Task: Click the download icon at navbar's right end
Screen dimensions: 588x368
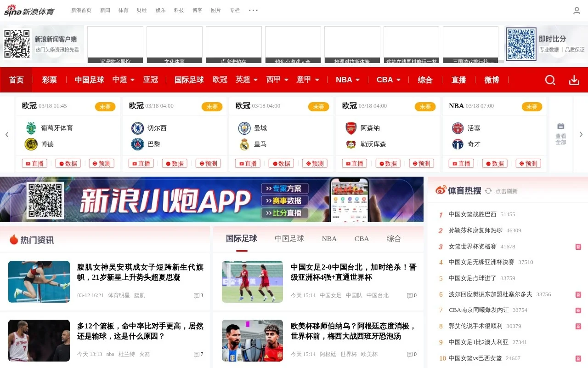Action: (574, 80)
